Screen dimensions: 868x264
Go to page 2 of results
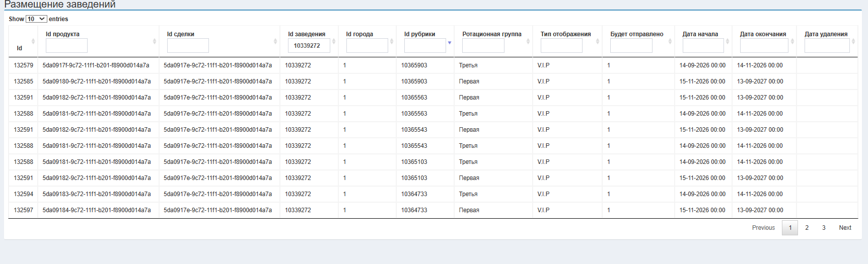click(807, 228)
